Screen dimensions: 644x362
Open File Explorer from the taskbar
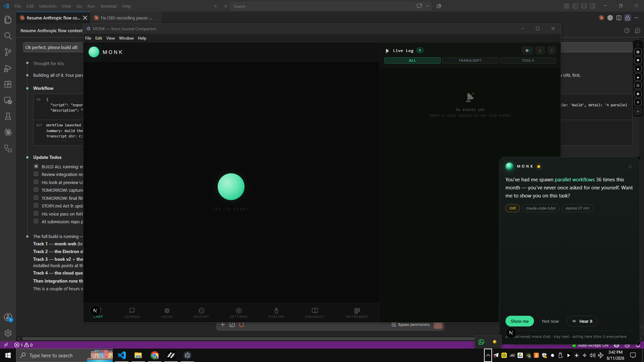coord(138,355)
